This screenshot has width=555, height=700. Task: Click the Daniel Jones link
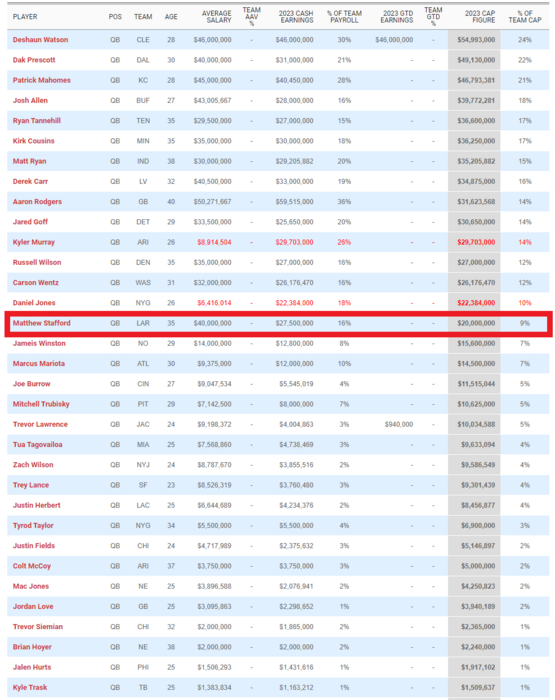tap(34, 303)
